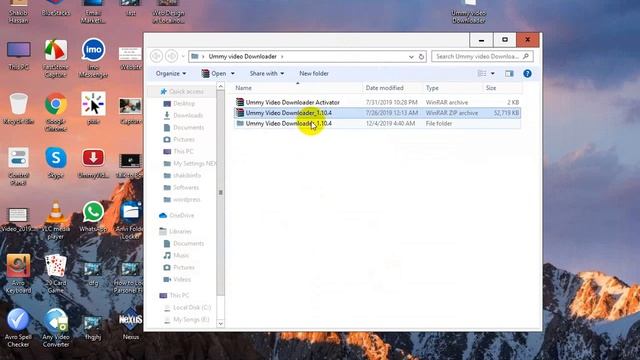Open the 29 Card Game desktop icon
640x360 pixels.
[x=56, y=273]
